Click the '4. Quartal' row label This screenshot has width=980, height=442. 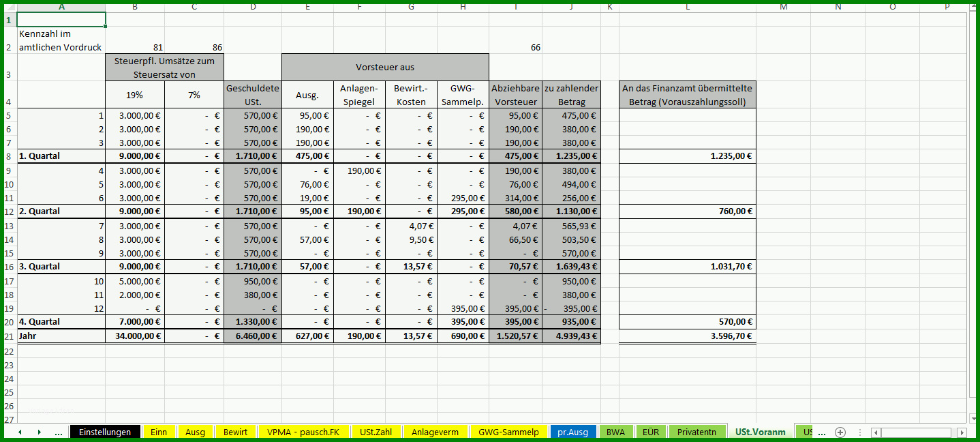click(x=61, y=322)
